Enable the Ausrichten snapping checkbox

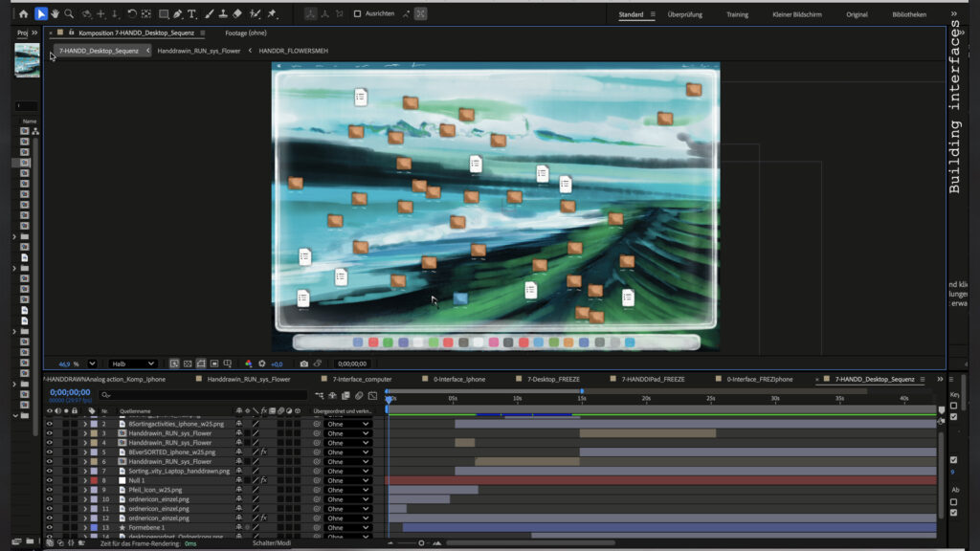pos(358,14)
